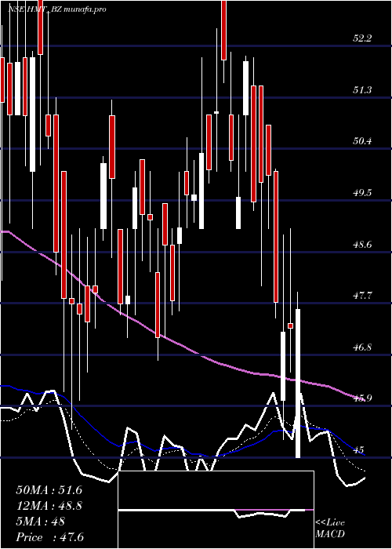Click the 52.2 price axis label
The width and height of the screenshot is (392, 549).
pos(362,38)
